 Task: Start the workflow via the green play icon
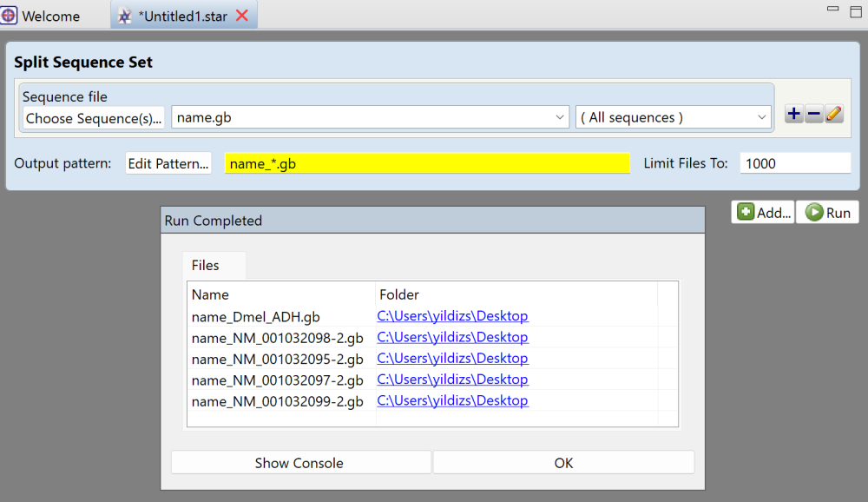(814, 212)
